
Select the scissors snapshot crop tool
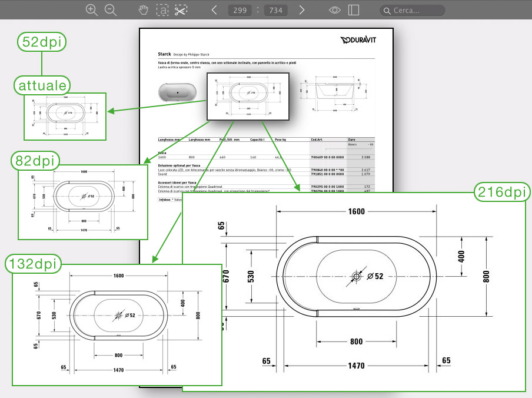pos(181,10)
